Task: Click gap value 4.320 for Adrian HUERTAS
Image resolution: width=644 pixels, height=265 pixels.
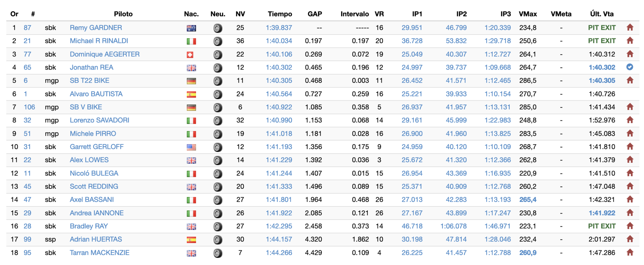Action: 313,239
